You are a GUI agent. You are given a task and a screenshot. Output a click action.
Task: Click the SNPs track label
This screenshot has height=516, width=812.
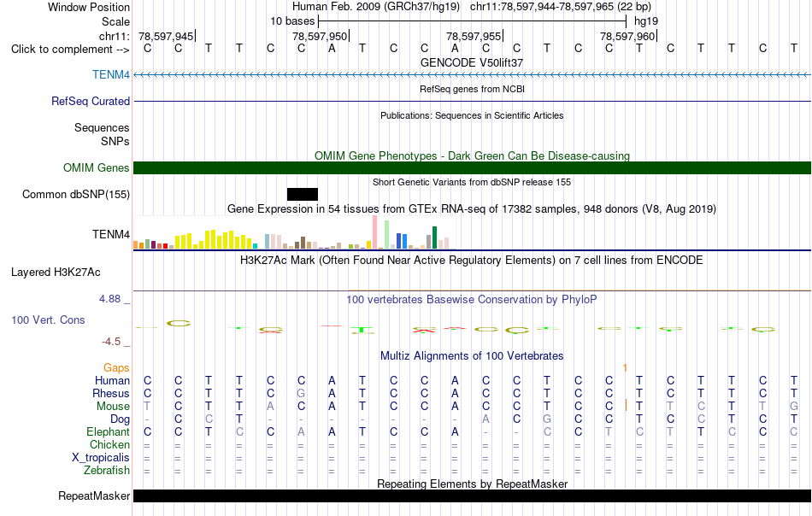(x=115, y=141)
